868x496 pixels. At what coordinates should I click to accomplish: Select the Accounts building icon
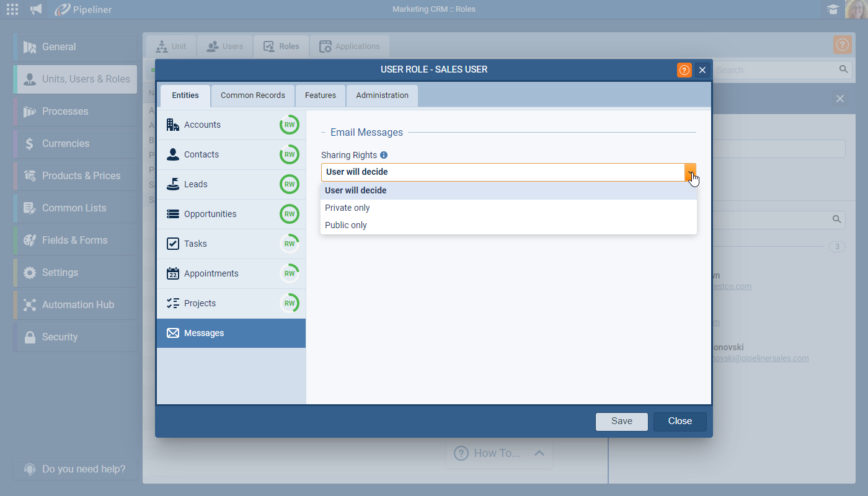click(173, 125)
